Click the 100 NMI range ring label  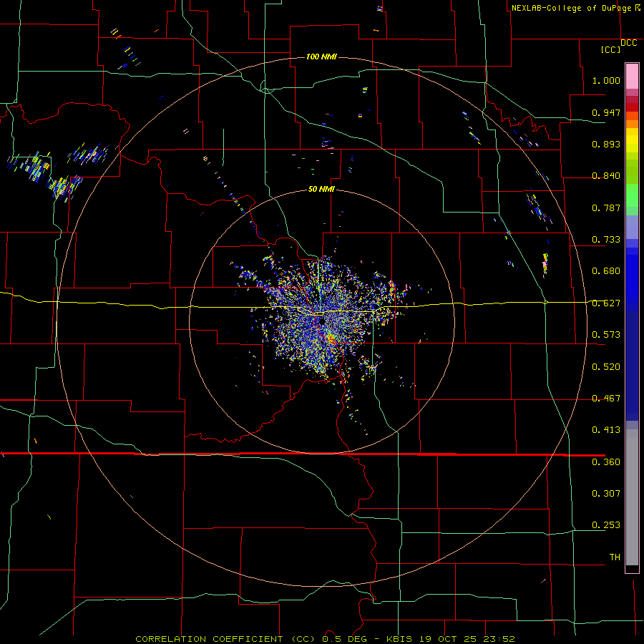click(321, 57)
